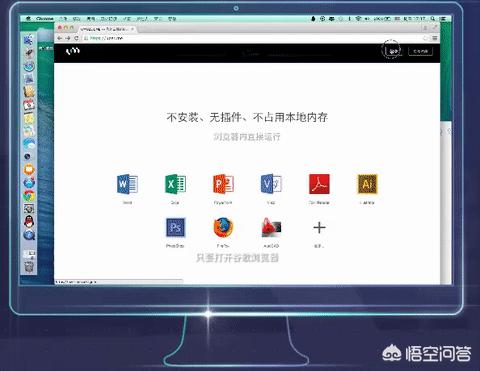The width and height of the screenshot is (480, 371).
Task: Start the Visio app icon
Action: (x=271, y=184)
